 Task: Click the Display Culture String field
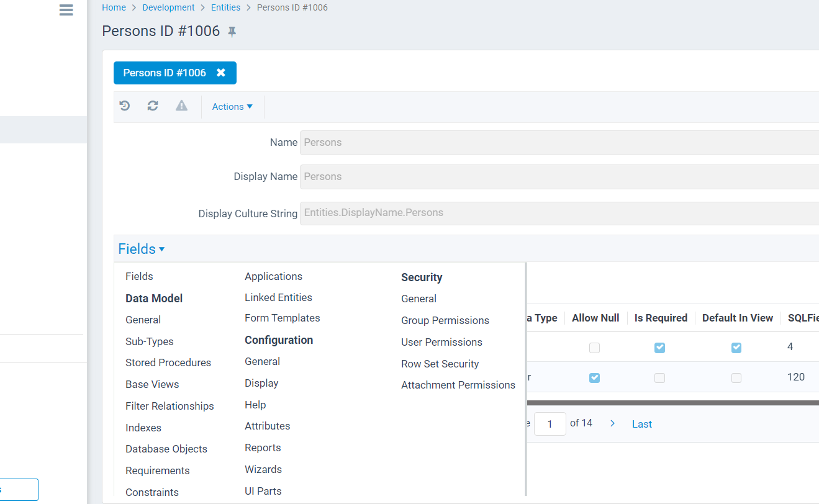pos(559,213)
